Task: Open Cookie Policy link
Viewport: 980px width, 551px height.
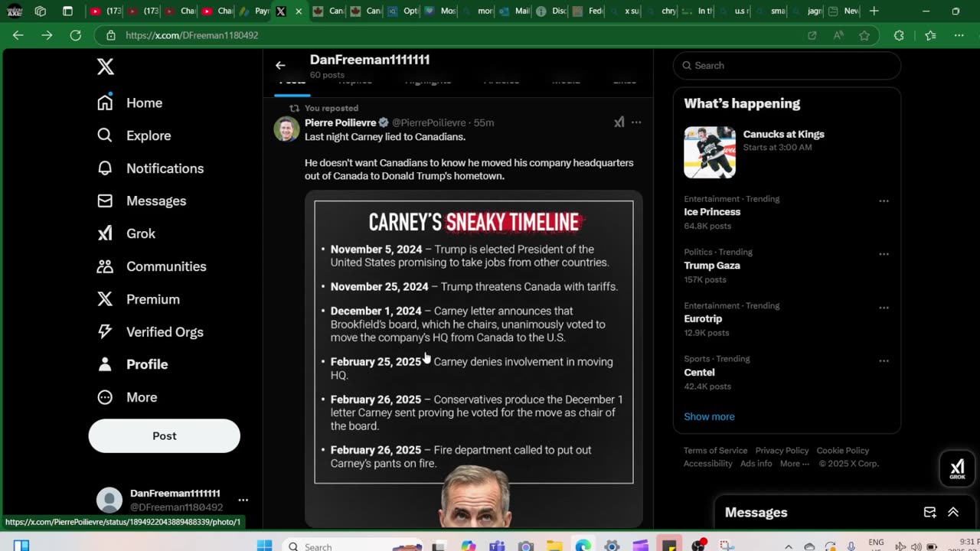Action: click(842, 451)
